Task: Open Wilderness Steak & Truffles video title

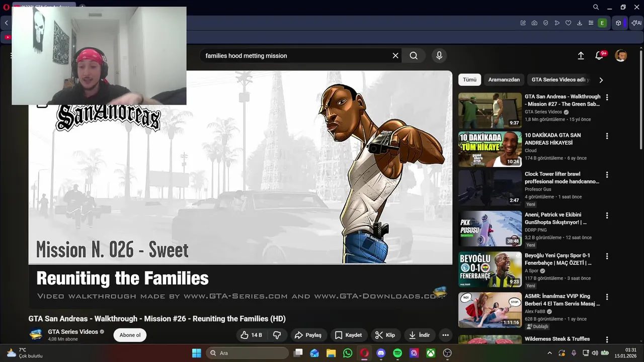Action: 557,339
